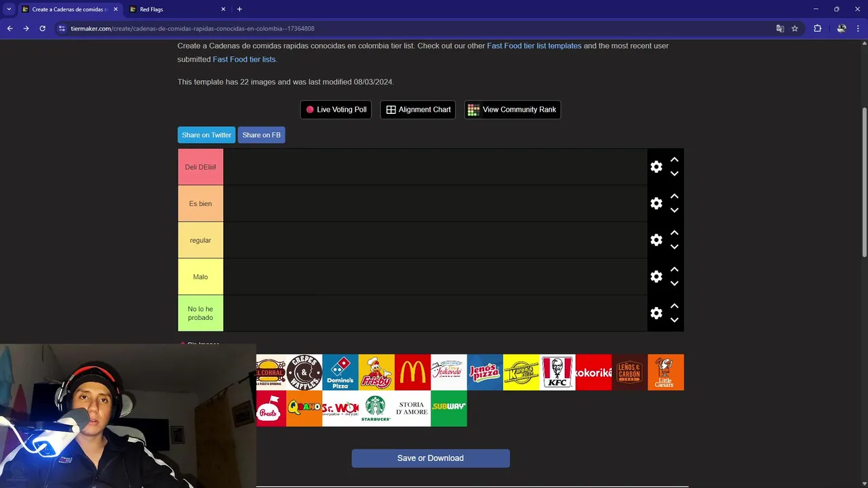Select the Presto logo
Image resolution: width=868 pixels, height=488 pixels.
(x=271, y=409)
